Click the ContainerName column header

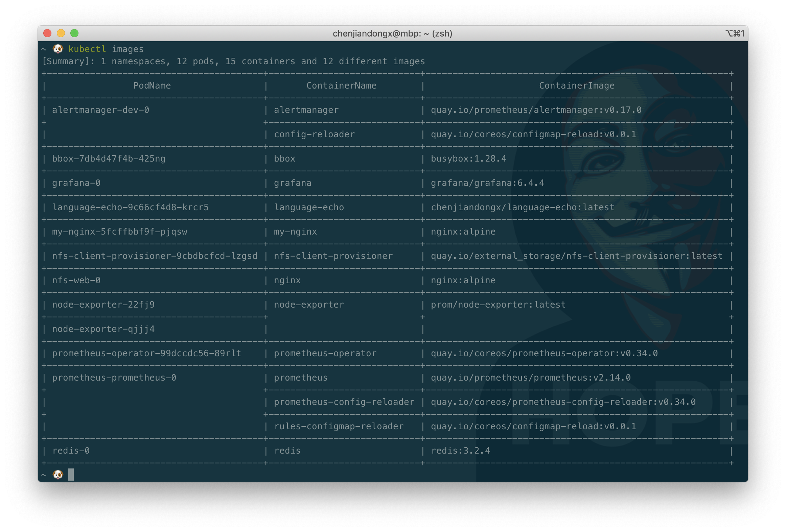pos(342,86)
